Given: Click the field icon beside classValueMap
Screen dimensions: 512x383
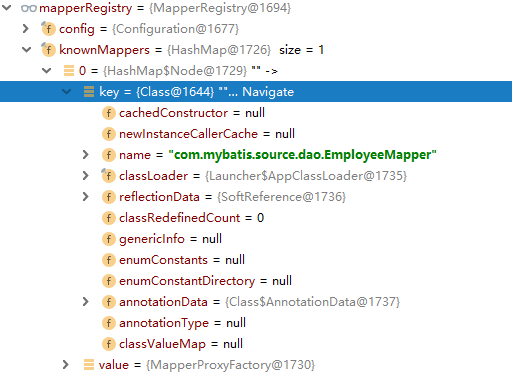Looking at the screenshot, I should point(109,344).
